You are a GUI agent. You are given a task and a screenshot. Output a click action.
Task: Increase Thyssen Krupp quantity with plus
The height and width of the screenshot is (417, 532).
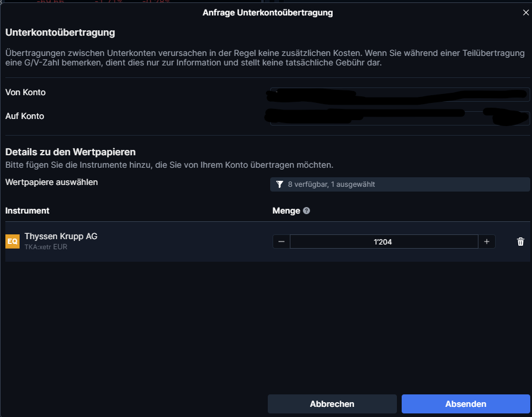pos(487,242)
